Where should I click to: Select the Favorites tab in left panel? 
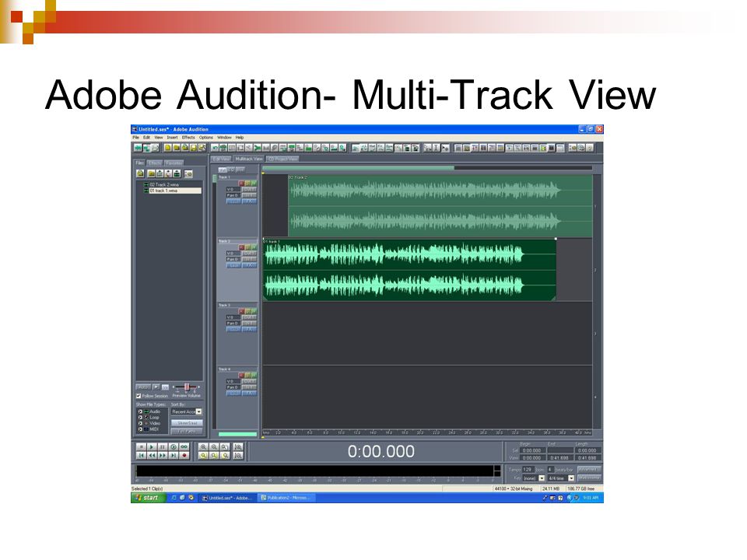point(174,163)
